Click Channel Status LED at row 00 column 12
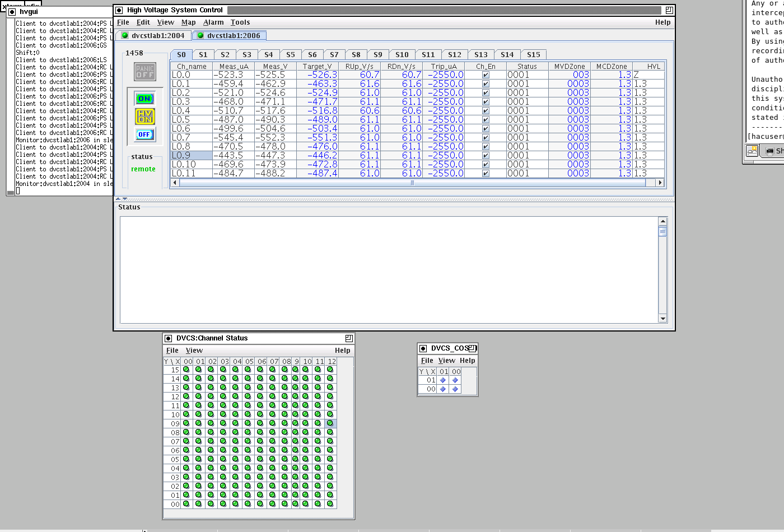This screenshot has width=784, height=532. tap(330, 504)
